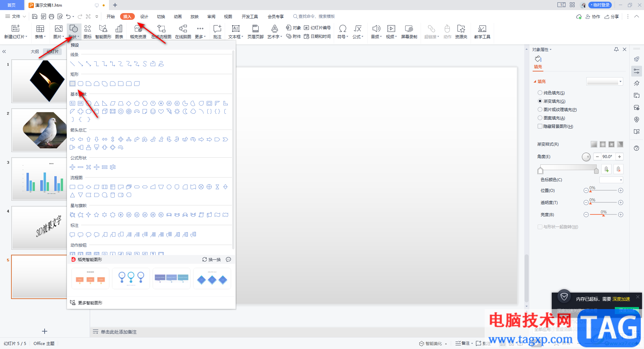Insert a 智能图形 smart graphic
The width and height of the screenshot is (644, 349).
(x=103, y=32)
